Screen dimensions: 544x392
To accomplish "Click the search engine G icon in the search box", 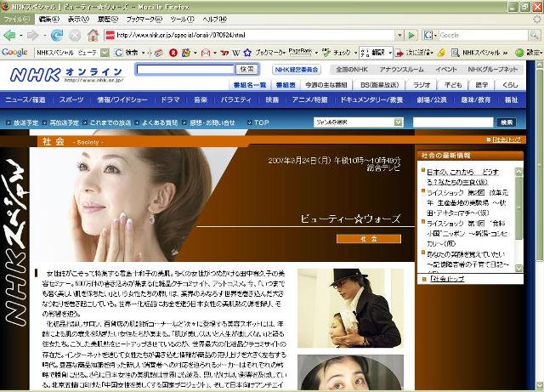I will click(428, 35).
